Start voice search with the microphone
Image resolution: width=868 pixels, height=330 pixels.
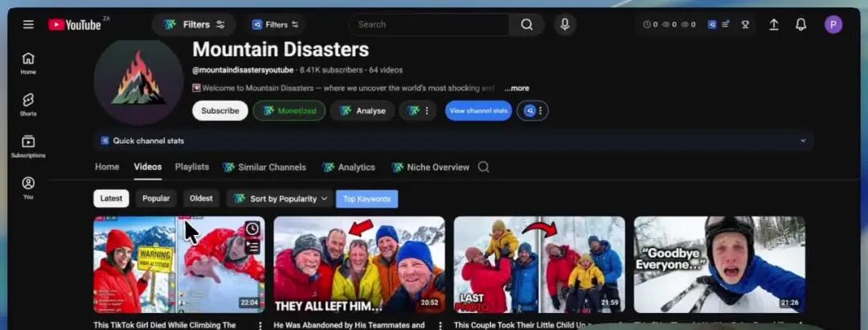(x=564, y=24)
